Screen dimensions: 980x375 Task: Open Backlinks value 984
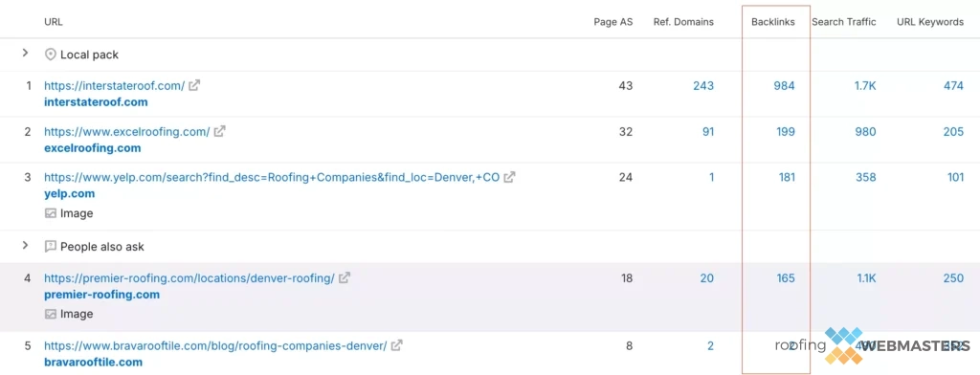click(x=785, y=86)
